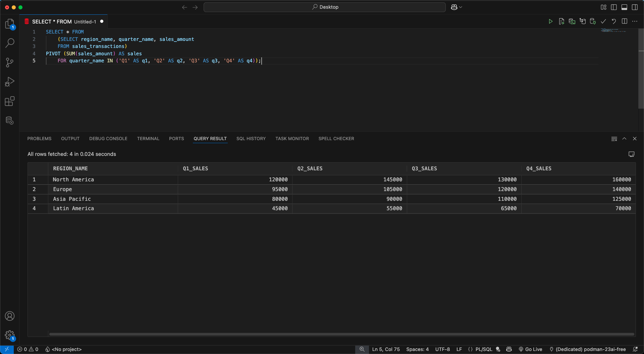Click the notifications bell in status bar

pyautogui.click(x=635, y=349)
